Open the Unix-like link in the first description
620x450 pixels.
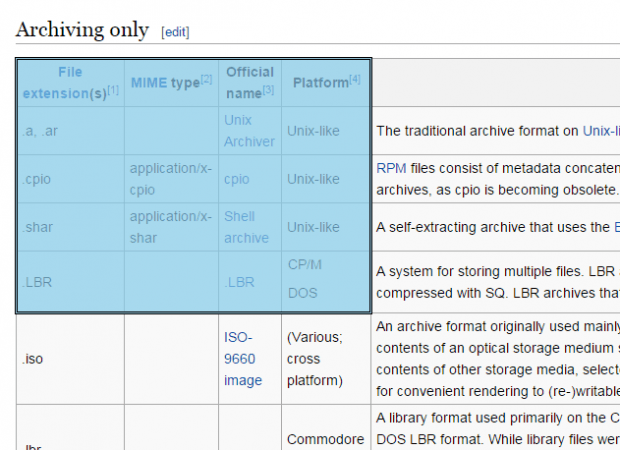pyautogui.click(x=602, y=131)
